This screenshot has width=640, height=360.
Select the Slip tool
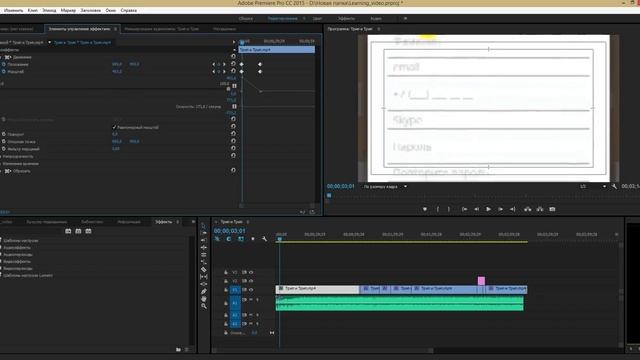(x=203, y=277)
